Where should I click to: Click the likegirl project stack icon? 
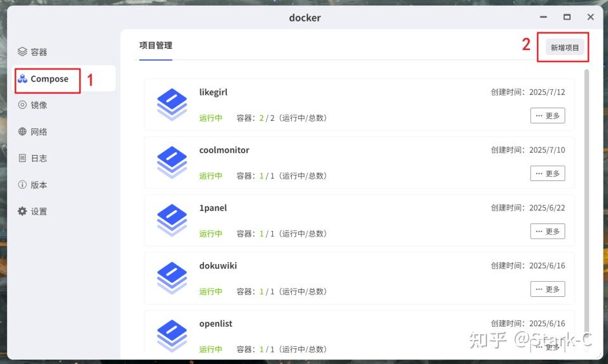[172, 104]
